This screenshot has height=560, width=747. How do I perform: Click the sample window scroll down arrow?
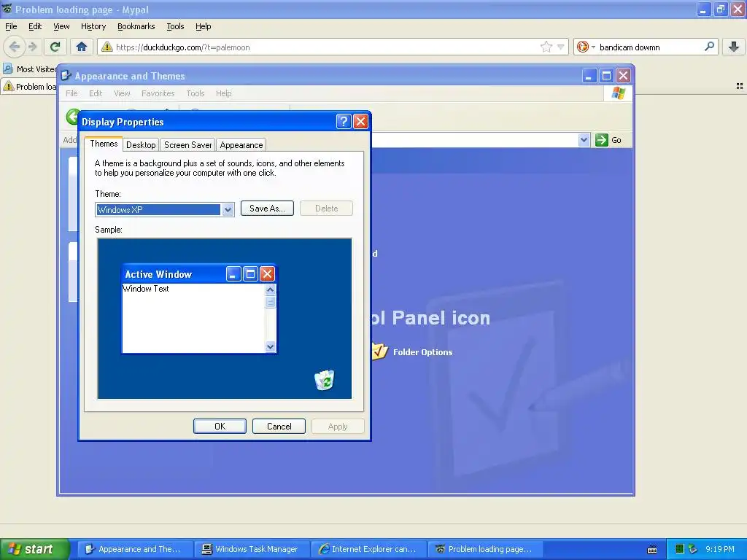(x=270, y=346)
